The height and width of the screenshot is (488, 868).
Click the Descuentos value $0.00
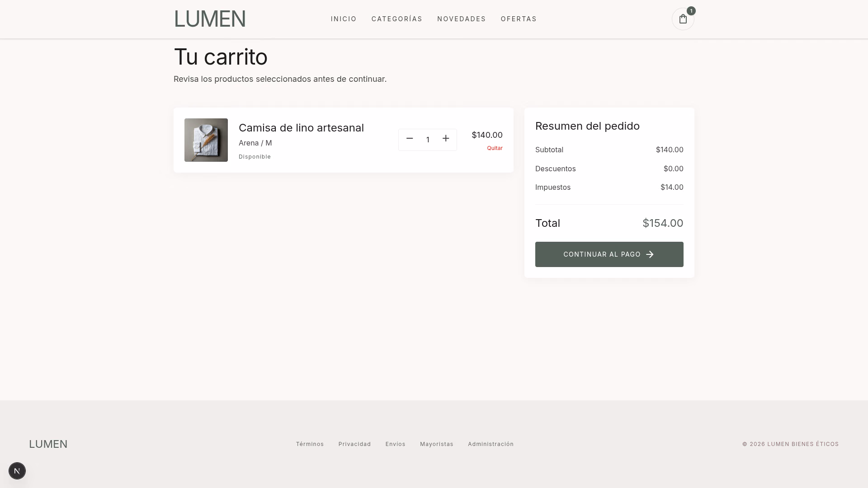pos(673,169)
